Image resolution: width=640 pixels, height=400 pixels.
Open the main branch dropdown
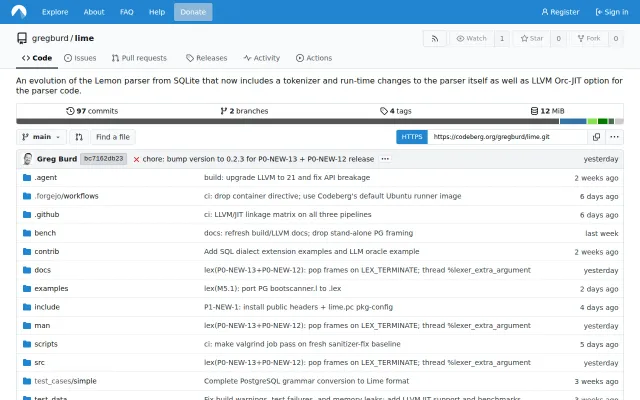pyautogui.click(x=41, y=137)
